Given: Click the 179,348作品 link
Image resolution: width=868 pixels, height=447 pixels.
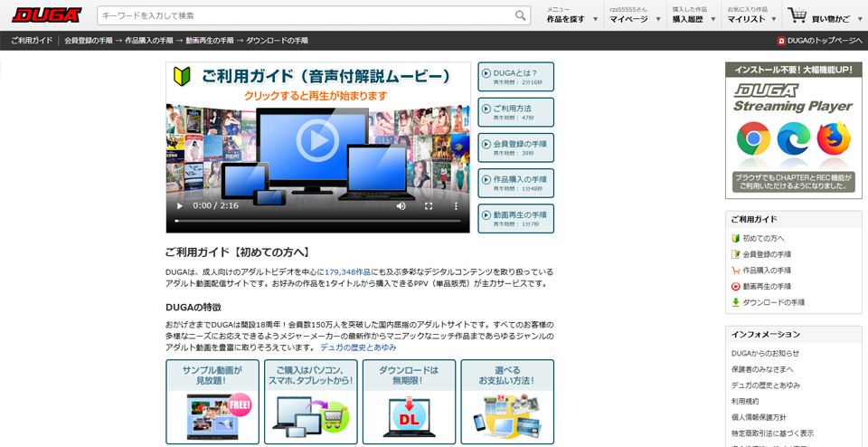Looking at the screenshot, I should [347, 272].
